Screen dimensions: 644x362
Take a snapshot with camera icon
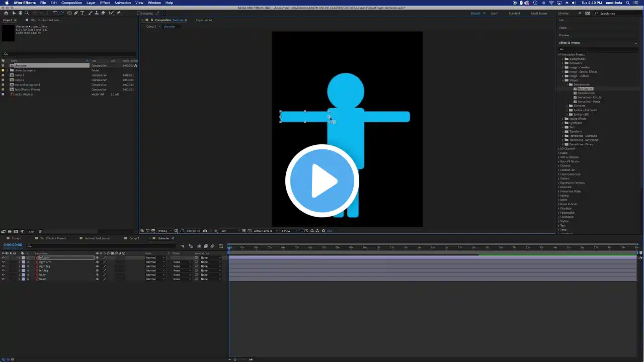(205, 231)
